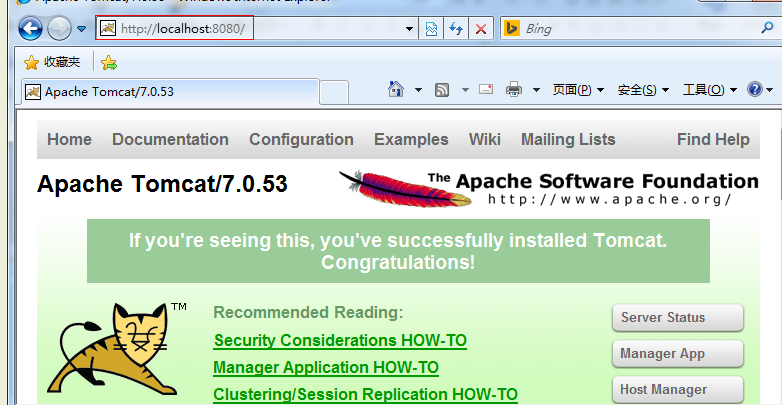Image resolution: width=782 pixels, height=405 pixels.
Task: Expand the Feeds dropdown arrow
Action: click(x=465, y=90)
